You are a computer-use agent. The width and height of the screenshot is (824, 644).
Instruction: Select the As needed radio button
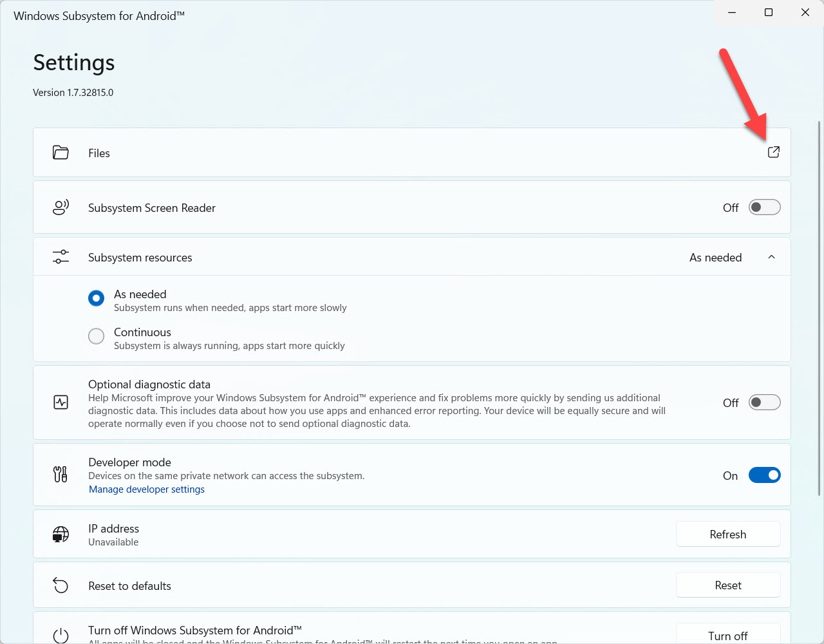coord(96,298)
